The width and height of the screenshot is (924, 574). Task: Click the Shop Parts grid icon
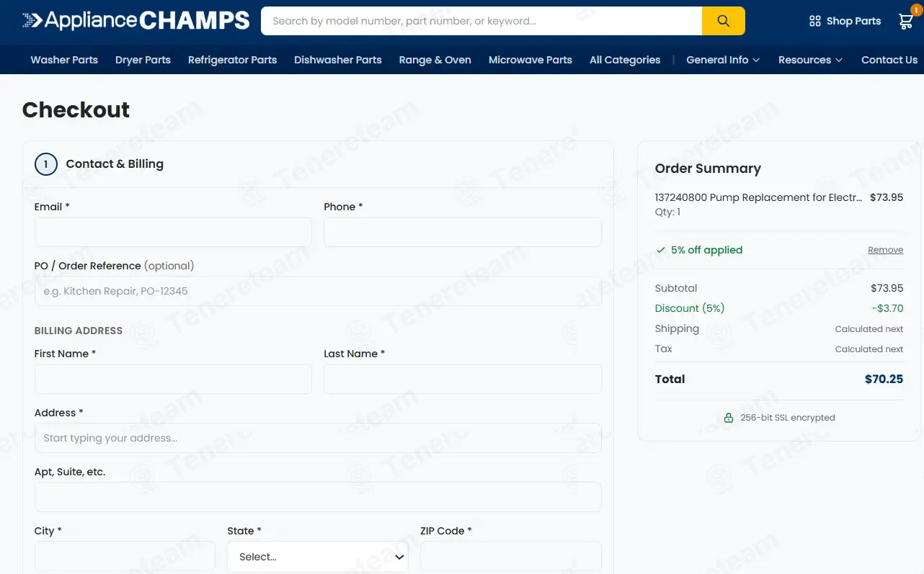pos(815,21)
